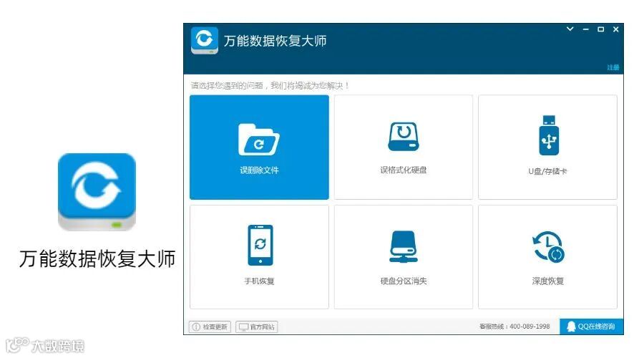
Task: Open the 误格式化硬盘 disk recovery icon
Action: [404, 137]
